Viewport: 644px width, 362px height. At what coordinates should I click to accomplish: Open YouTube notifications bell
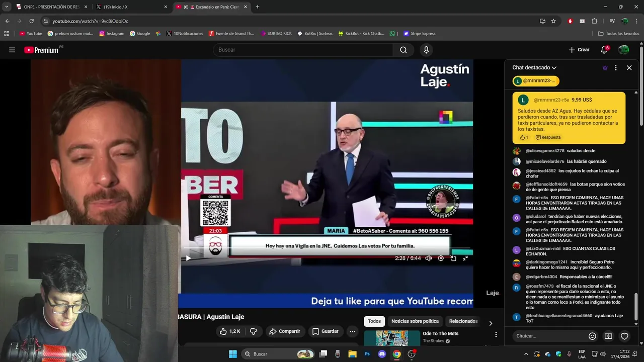[x=604, y=50]
